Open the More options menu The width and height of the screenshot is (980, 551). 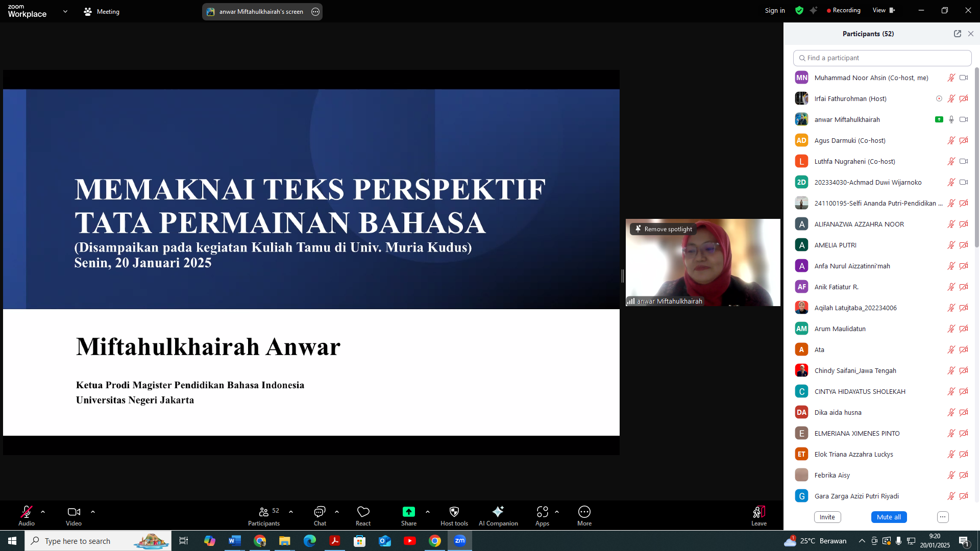coord(584,516)
